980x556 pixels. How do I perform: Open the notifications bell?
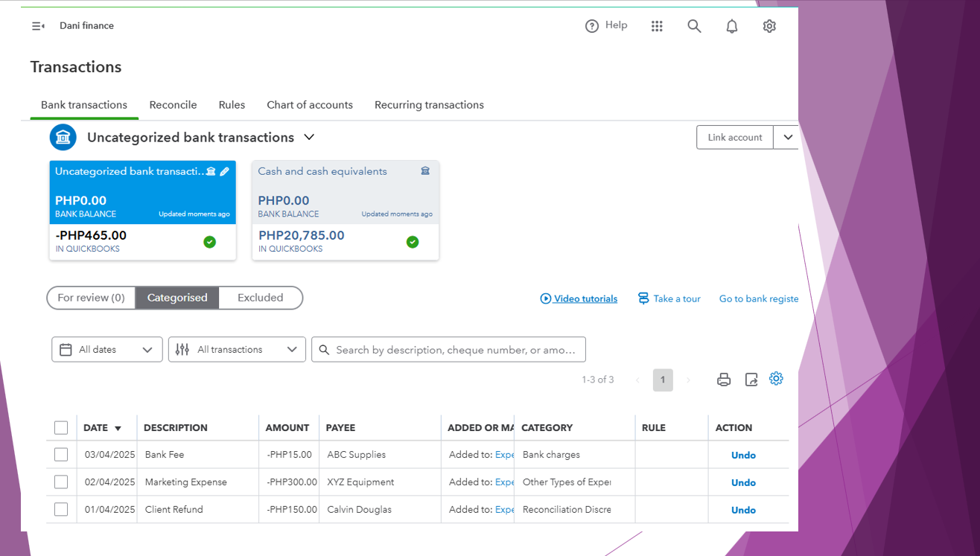point(732,26)
